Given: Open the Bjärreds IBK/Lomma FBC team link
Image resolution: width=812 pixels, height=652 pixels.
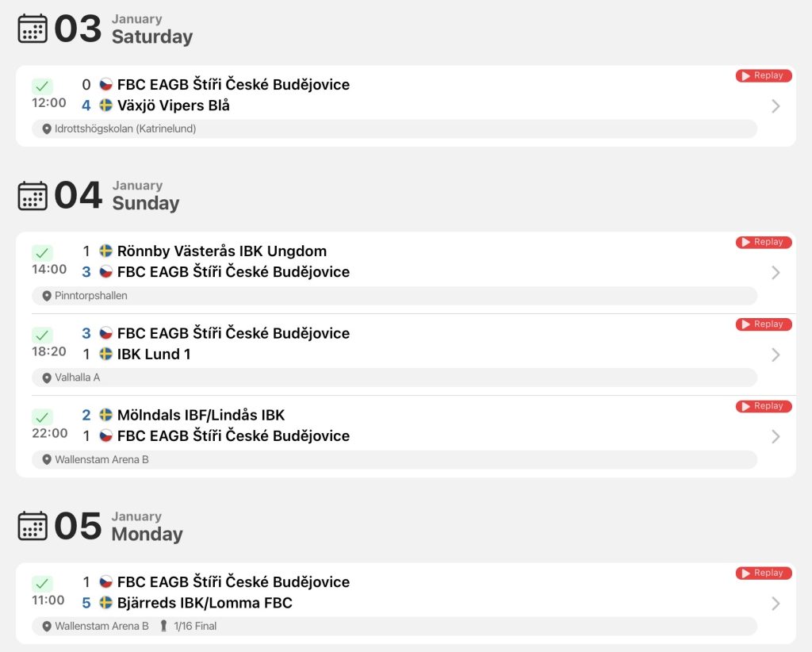Looking at the screenshot, I should (205, 603).
